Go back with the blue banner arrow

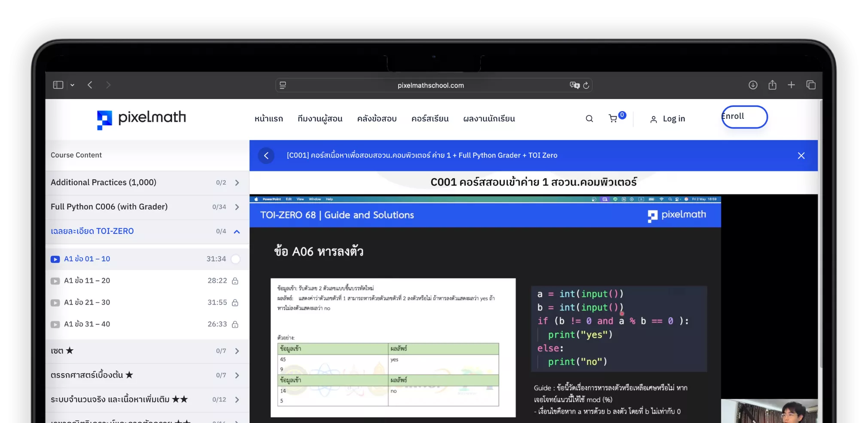(266, 156)
